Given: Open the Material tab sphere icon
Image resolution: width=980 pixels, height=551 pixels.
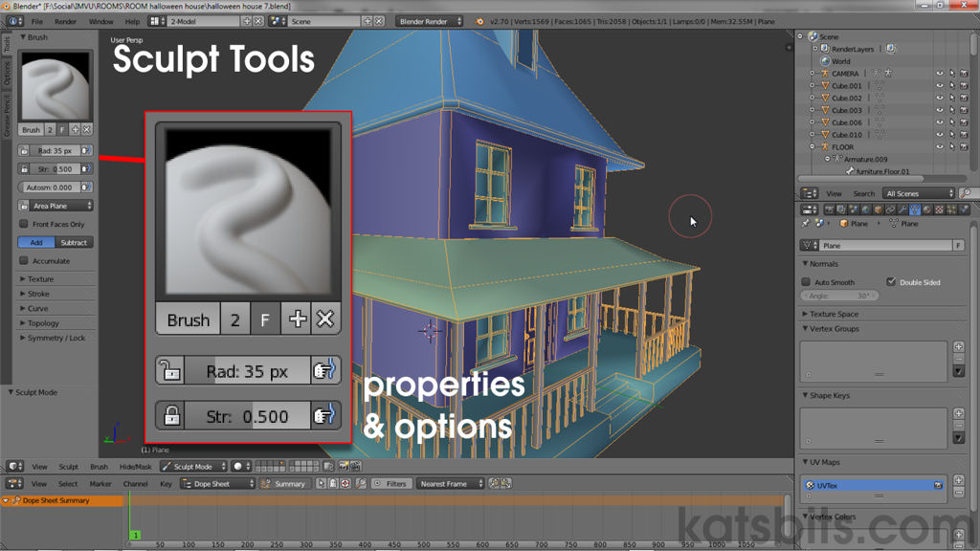Looking at the screenshot, I should click(x=926, y=209).
